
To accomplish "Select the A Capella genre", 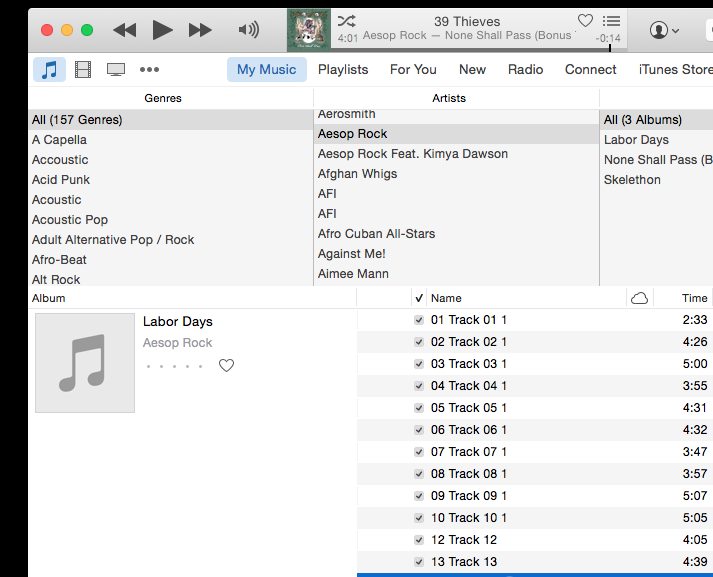I will coord(171,140).
